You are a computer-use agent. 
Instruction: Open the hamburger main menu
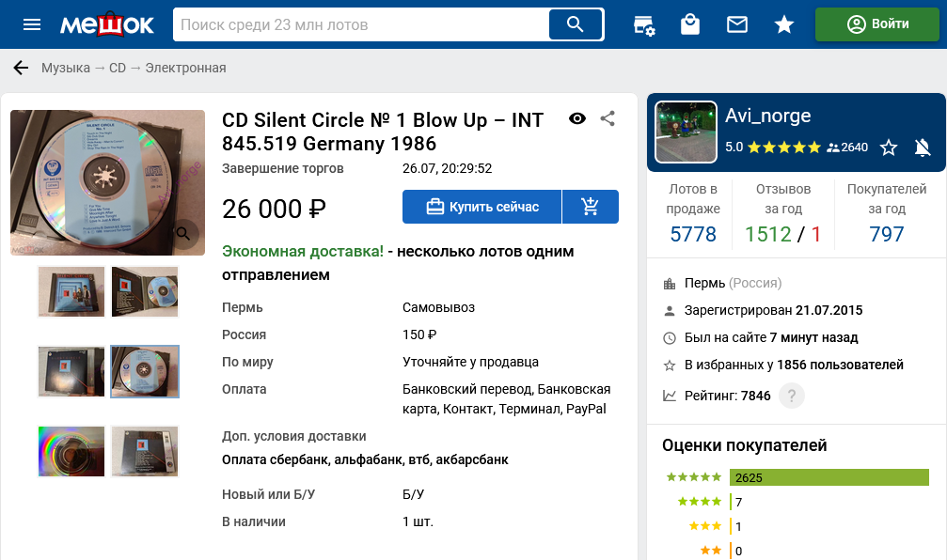(31, 24)
